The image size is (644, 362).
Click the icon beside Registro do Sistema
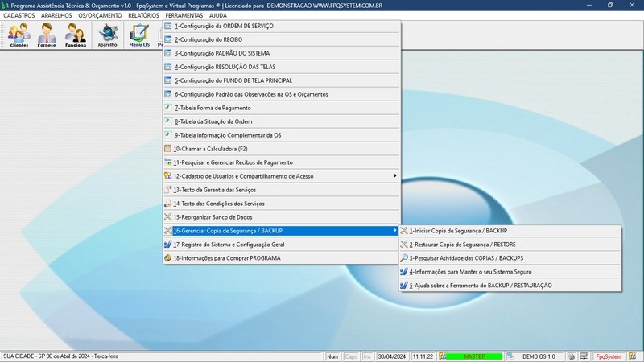(168, 245)
